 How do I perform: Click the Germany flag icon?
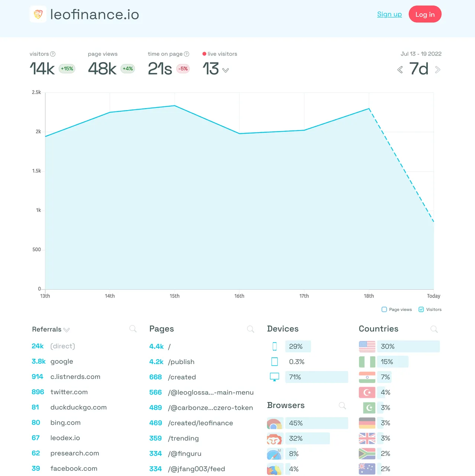(367, 423)
